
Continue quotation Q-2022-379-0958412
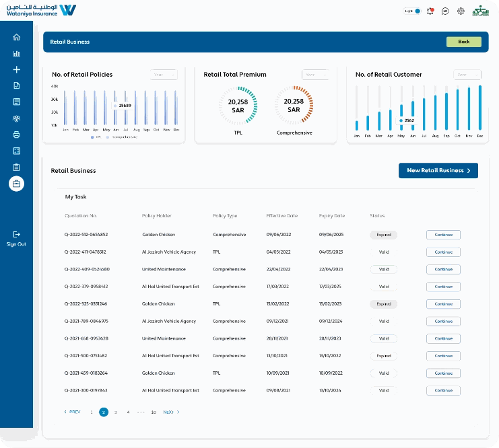pos(443,287)
